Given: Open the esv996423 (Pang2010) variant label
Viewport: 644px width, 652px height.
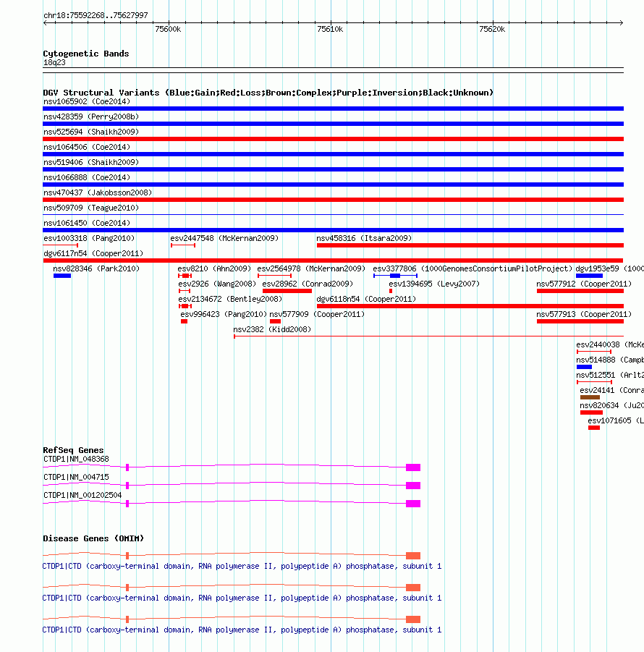Looking at the screenshot, I should coord(224,314).
